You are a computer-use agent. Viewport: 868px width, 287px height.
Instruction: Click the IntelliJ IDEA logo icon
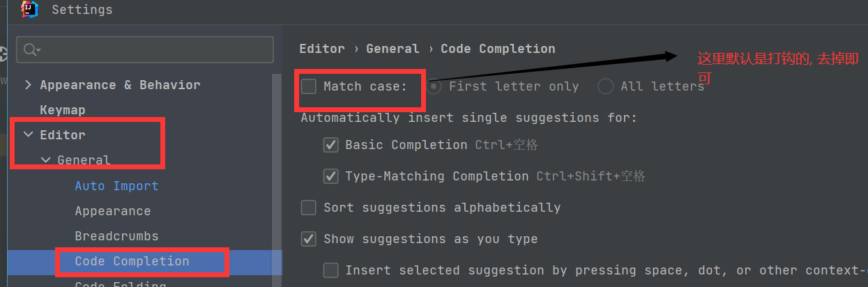pyautogui.click(x=29, y=9)
